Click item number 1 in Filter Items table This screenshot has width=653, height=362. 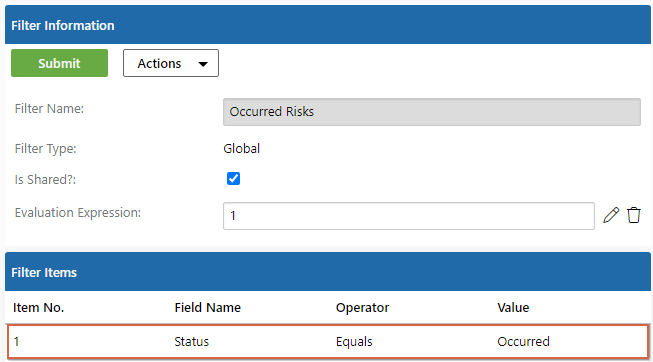(x=16, y=342)
